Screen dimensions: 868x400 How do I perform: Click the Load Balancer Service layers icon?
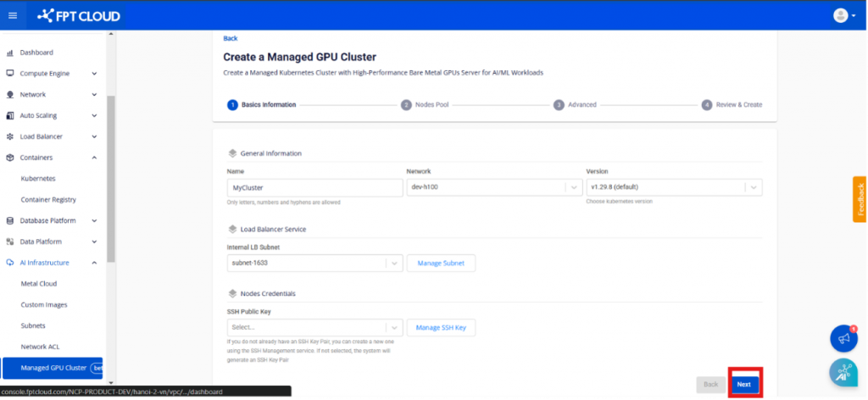click(x=232, y=229)
